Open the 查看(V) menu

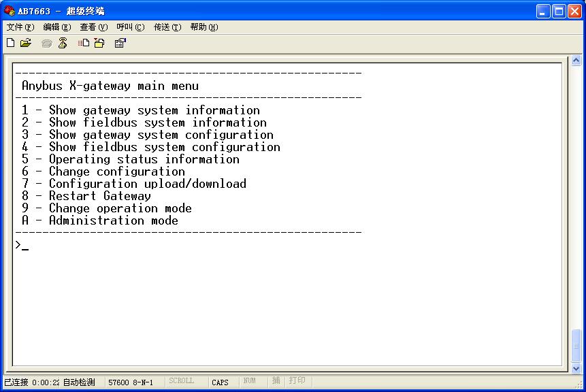point(93,27)
